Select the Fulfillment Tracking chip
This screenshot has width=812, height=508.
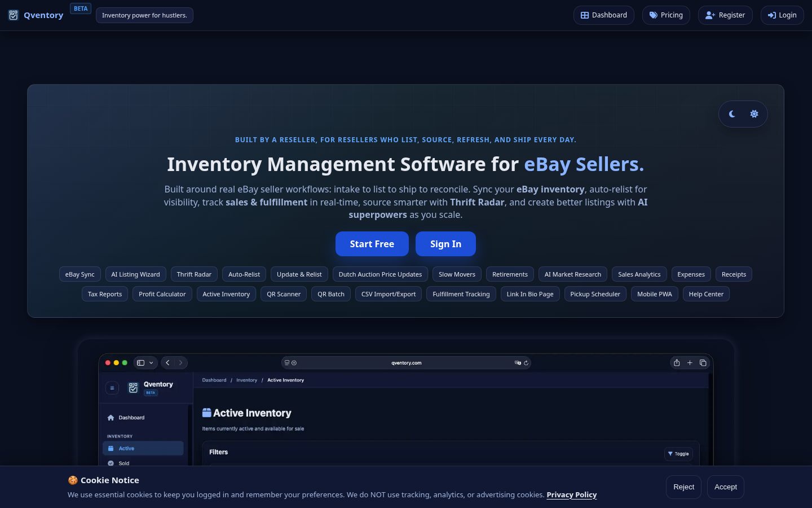tap(461, 294)
